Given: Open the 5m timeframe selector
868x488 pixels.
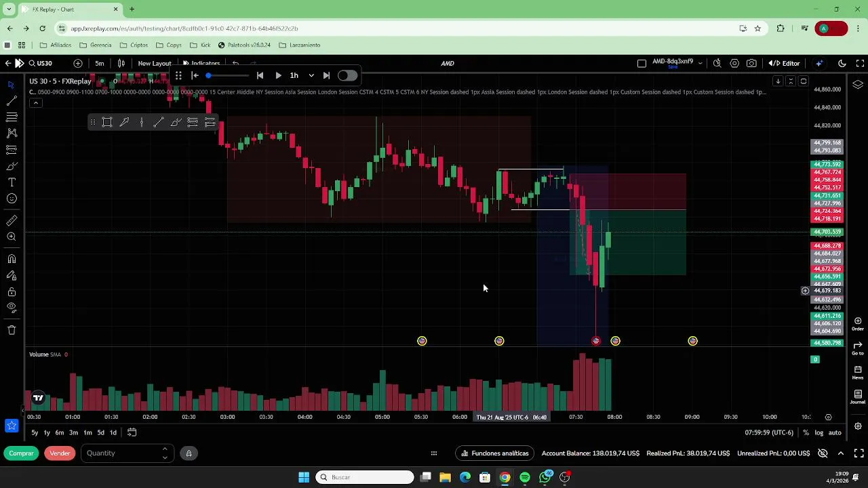Looking at the screenshot, I should click(x=100, y=63).
